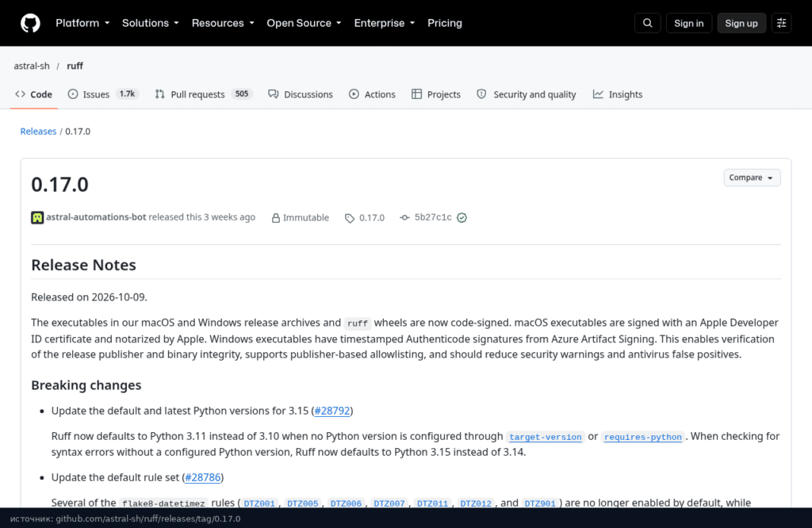Click the Security shield icon
Viewport: 812px width, 528px height.
(x=481, y=94)
